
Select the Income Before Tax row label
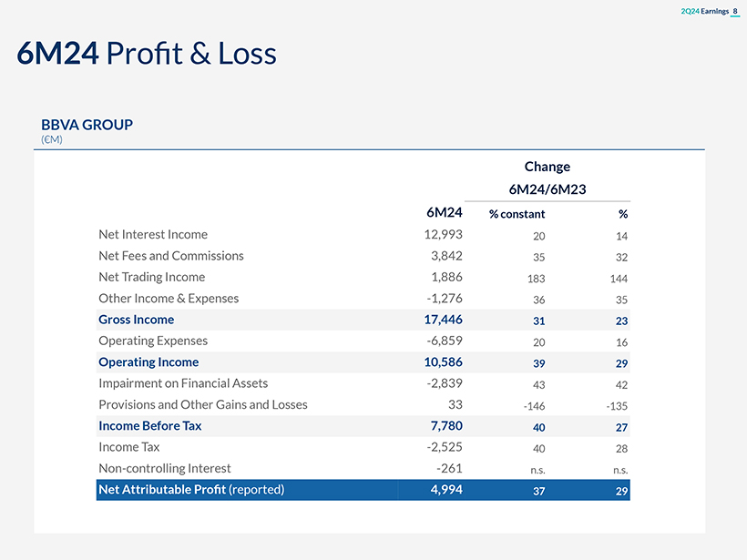tap(149, 426)
